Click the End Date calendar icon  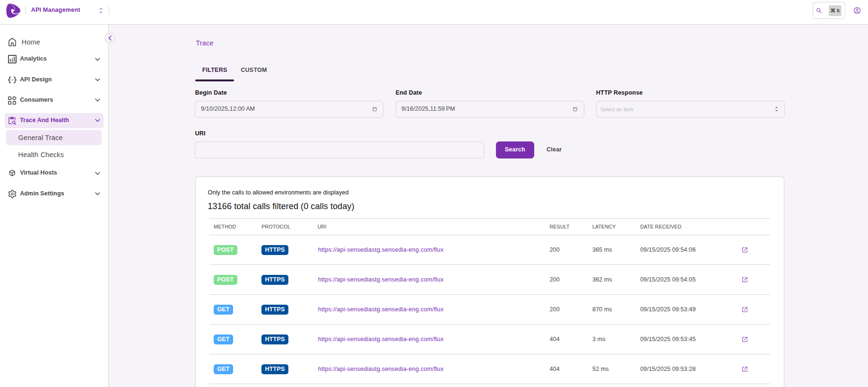[x=575, y=109]
